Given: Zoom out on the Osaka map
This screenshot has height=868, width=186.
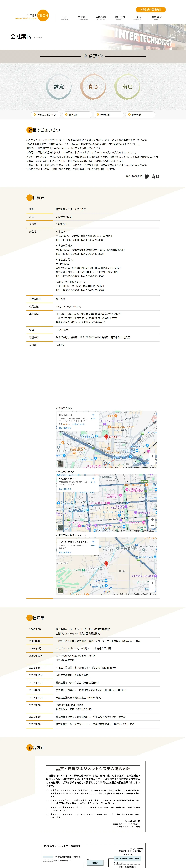Looking at the screenshot, I should point(152,462).
